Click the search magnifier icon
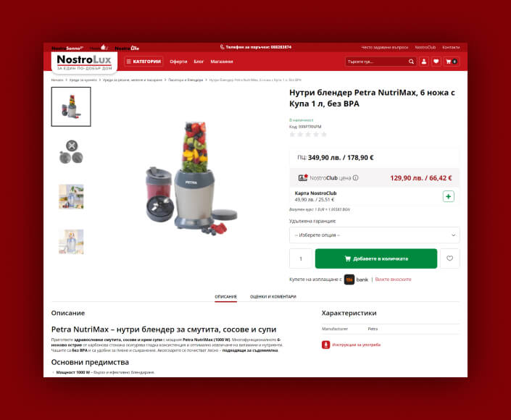Image resolution: width=511 pixels, height=420 pixels. 411,62
